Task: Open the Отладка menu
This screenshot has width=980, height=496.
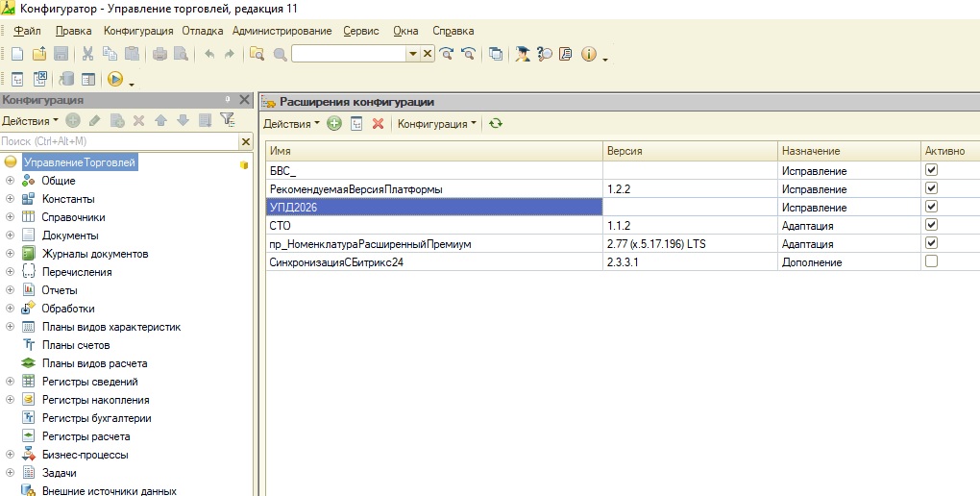Action: click(x=203, y=31)
